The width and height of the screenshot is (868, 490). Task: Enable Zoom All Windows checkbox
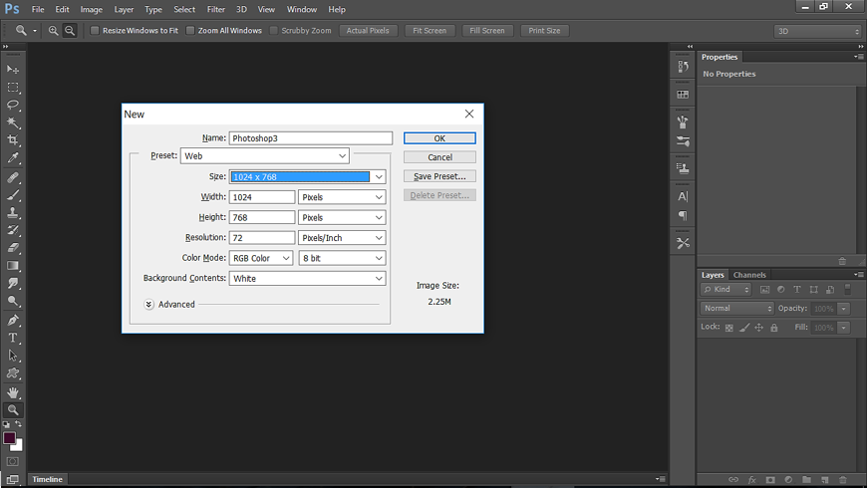click(190, 31)
